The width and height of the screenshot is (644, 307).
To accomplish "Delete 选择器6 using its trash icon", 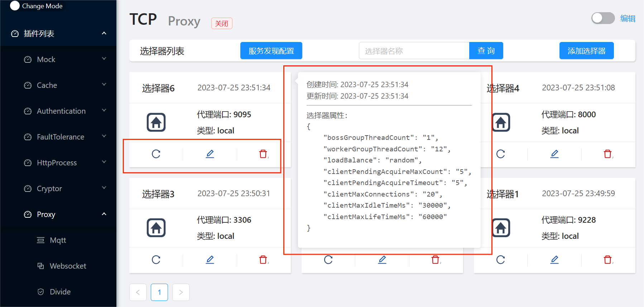I will click(x=263, y=154).
